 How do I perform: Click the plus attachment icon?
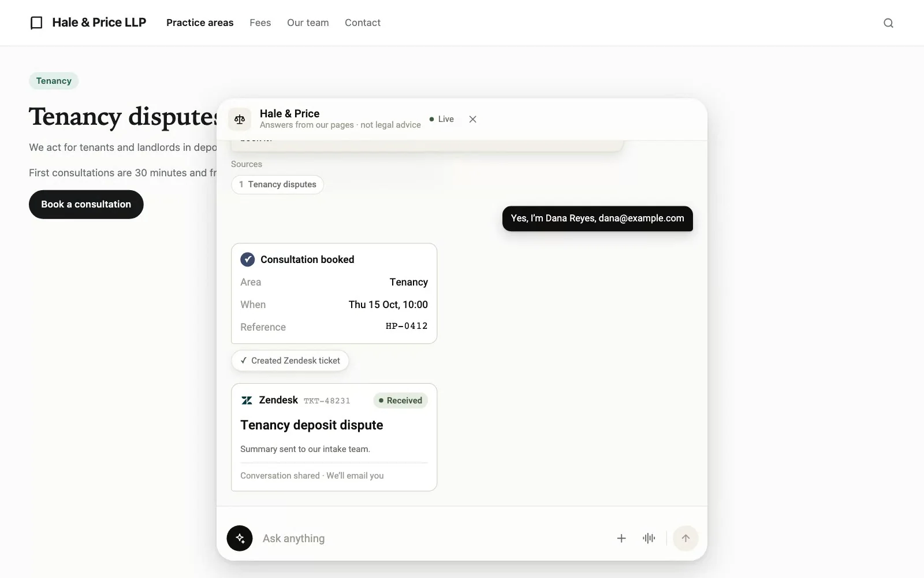(621, 538)
